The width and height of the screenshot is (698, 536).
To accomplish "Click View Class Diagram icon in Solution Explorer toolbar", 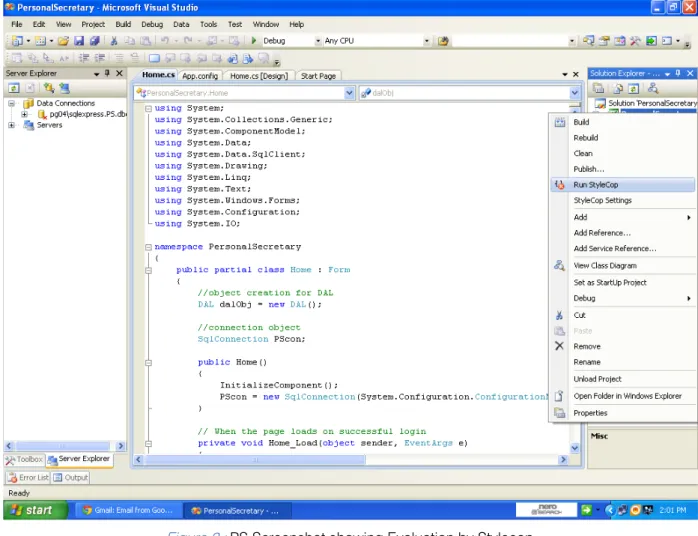I will [x=653, y=88].
